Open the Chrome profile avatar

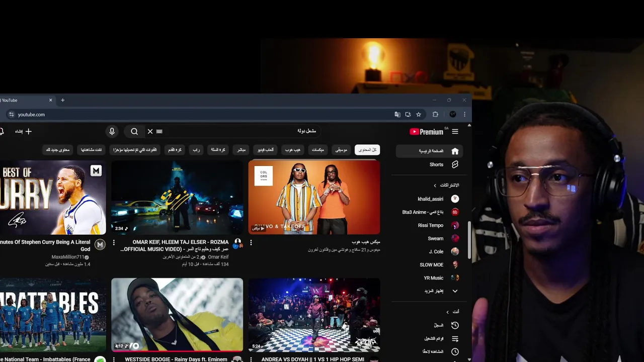click(453, 115)
